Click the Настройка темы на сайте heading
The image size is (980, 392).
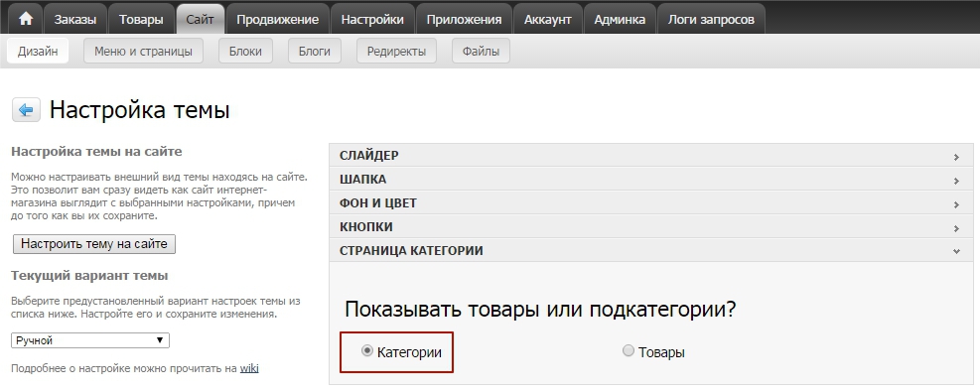pos(96,152)
